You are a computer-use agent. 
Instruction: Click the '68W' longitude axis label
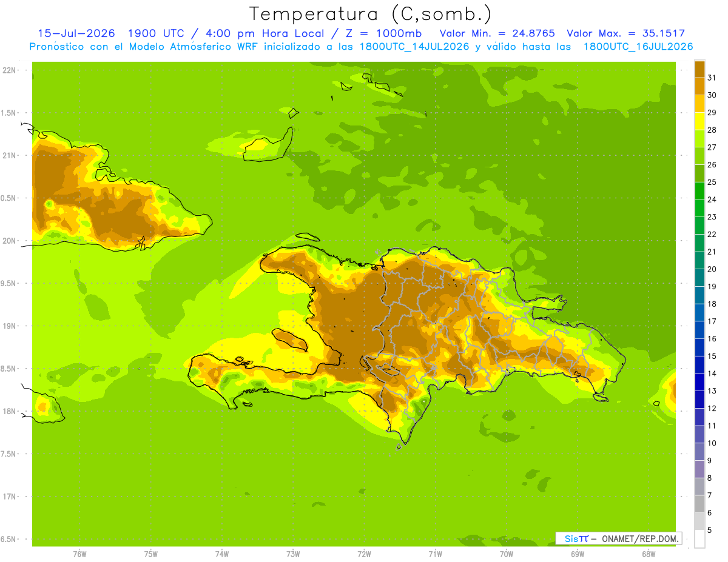click(649, 554)
